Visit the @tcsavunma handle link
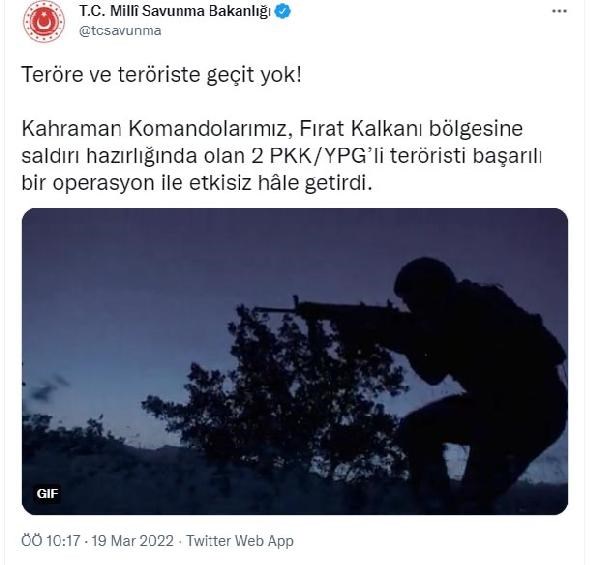The height and width of the screenshot is (565, 600). [x=120, y=31]
